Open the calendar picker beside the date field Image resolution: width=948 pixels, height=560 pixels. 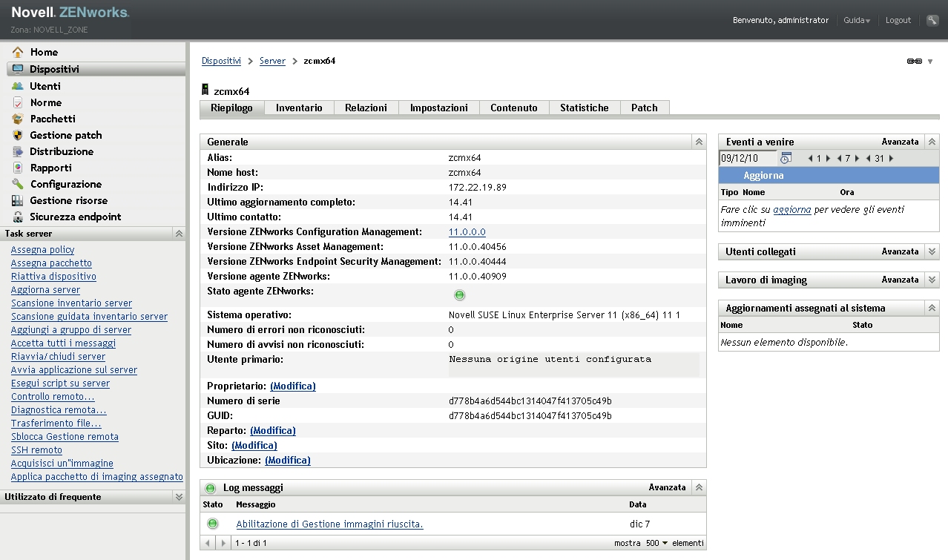pyautogui.click(x=786, y=158)
